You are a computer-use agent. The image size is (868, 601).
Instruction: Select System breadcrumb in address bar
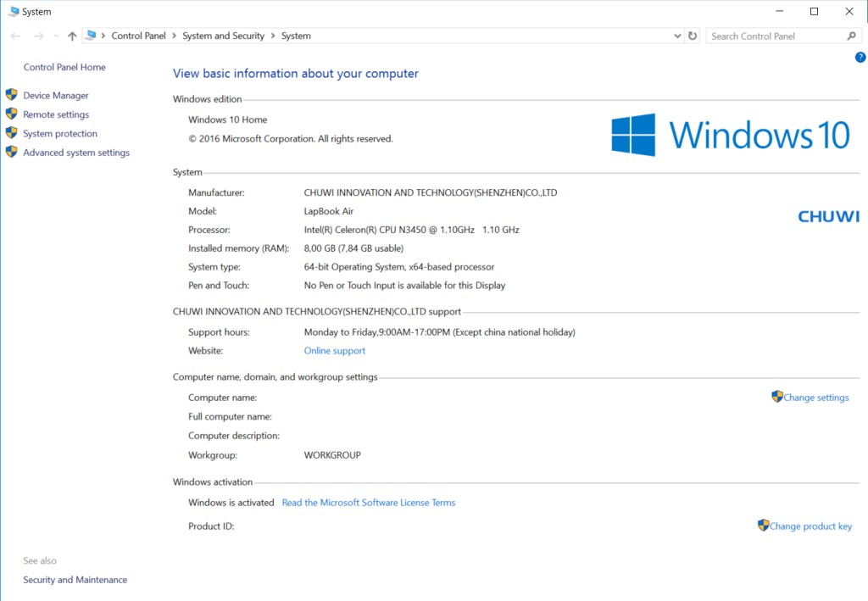coord(296,36)
